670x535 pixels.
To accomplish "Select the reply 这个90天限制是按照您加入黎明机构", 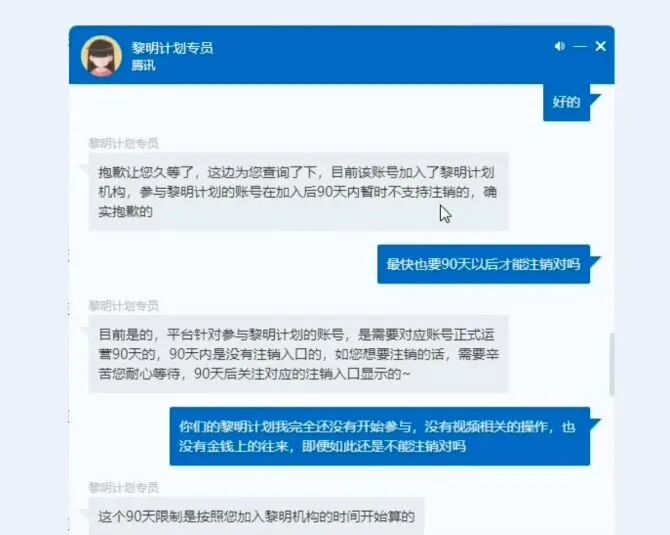I will tap(256, 516).
